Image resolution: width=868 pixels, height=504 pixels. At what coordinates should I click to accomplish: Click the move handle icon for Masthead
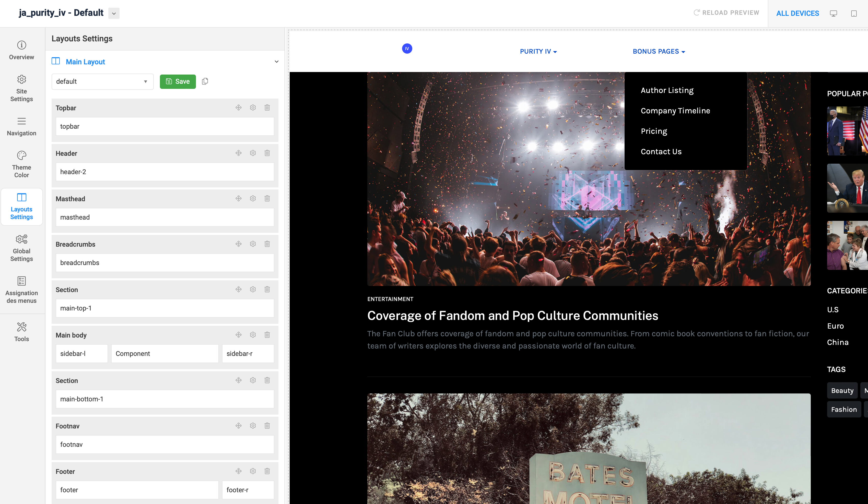pos(238,198)
